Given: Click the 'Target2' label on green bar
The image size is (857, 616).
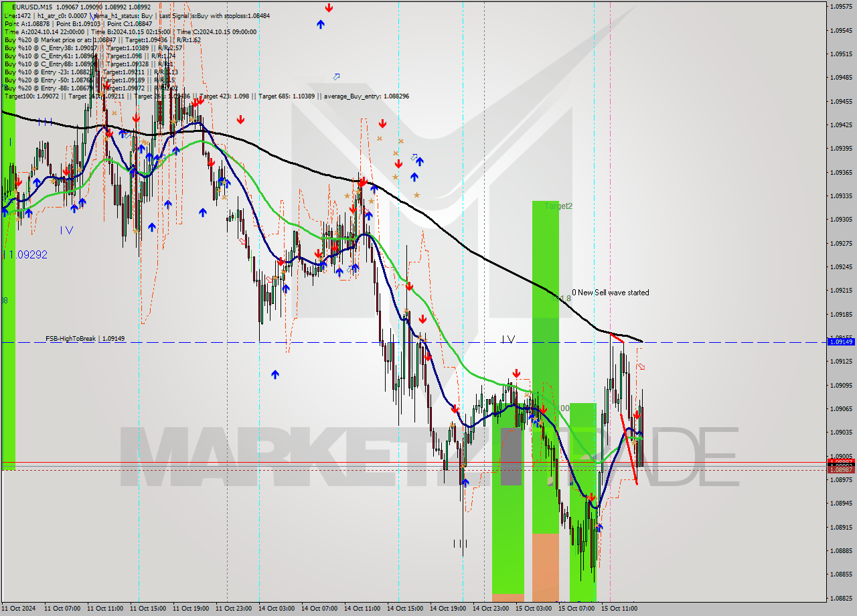Looking at the screenshot, I should click(x=558, y=206).
